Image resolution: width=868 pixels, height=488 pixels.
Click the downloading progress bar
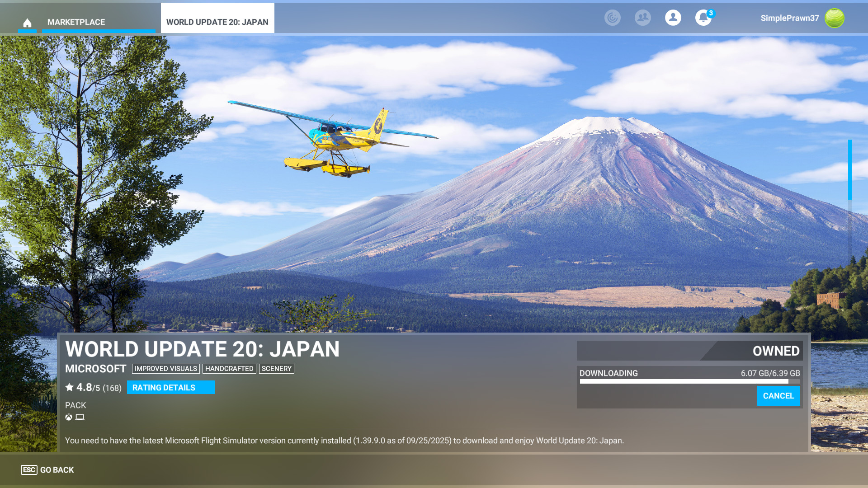[x=689, y=381]
